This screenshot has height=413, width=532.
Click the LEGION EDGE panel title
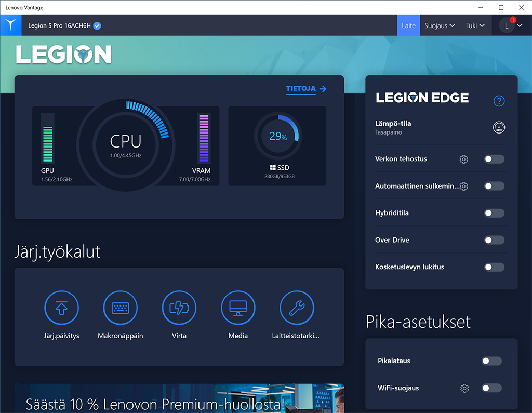pos(422,98)
